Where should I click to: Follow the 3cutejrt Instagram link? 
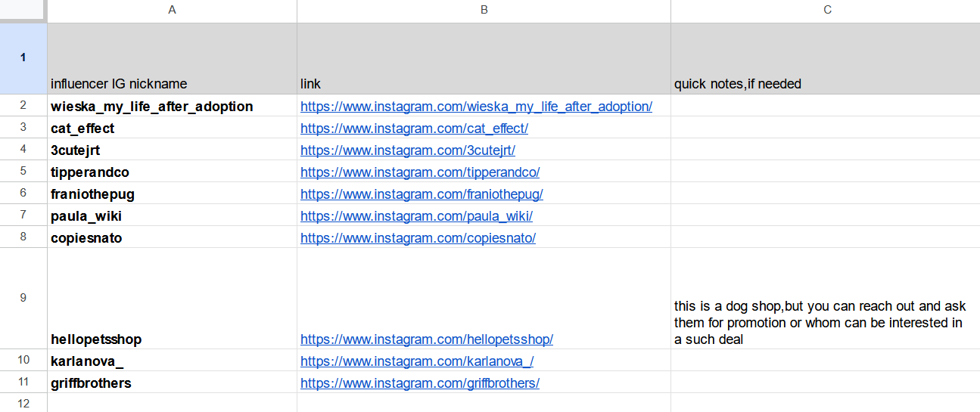[407, 150]
